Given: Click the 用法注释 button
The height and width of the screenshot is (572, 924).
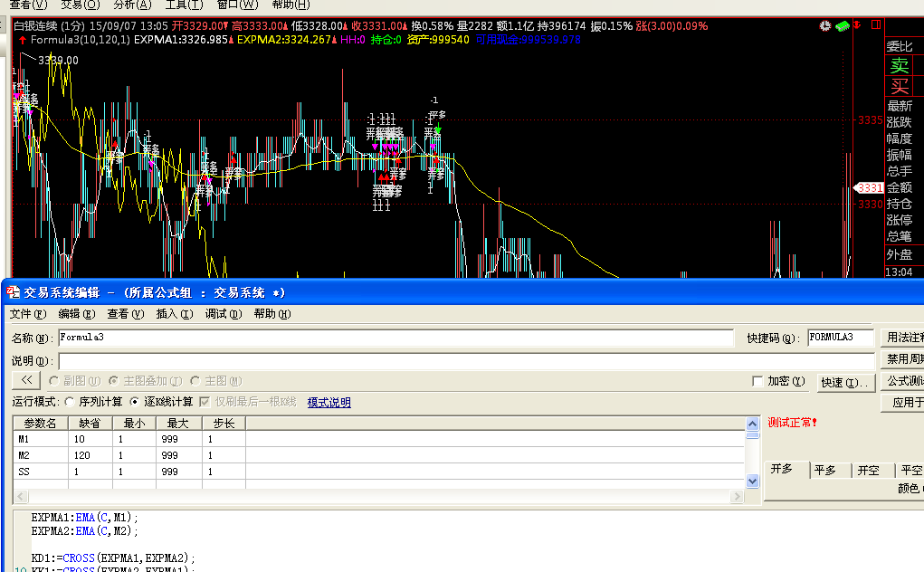Looking at the screenshot, I should coord(903,337).
